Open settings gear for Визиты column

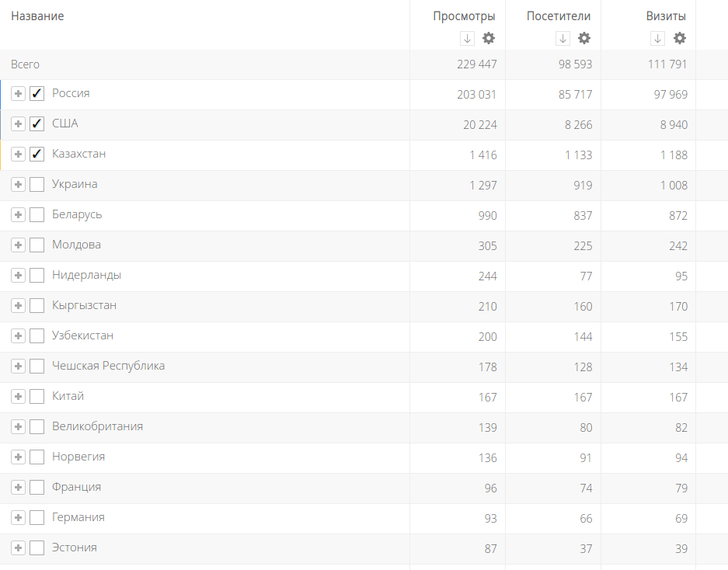point(680,38)
